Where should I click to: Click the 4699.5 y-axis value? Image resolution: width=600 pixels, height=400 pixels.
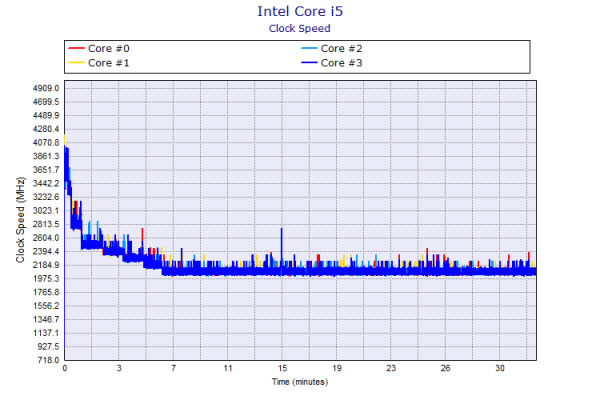point(46,102)
